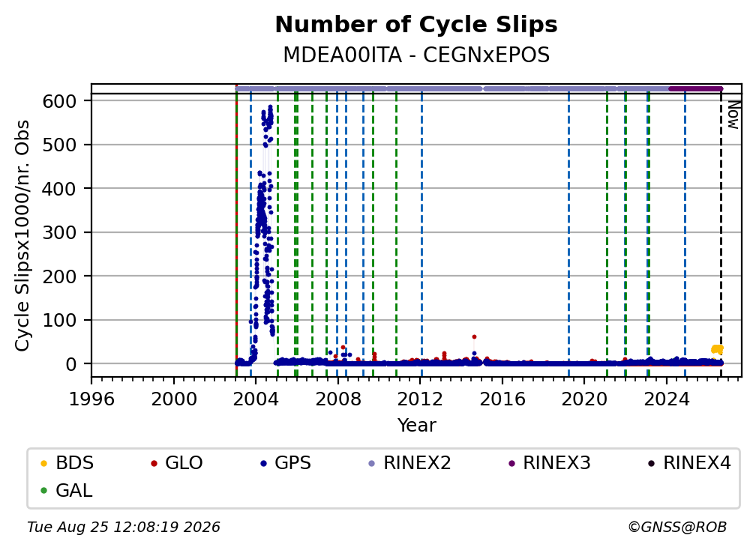Click the RINEX4 legend entry
Image resolution: width=756 pixels, height=550 pixels.
tap(689, 463)
